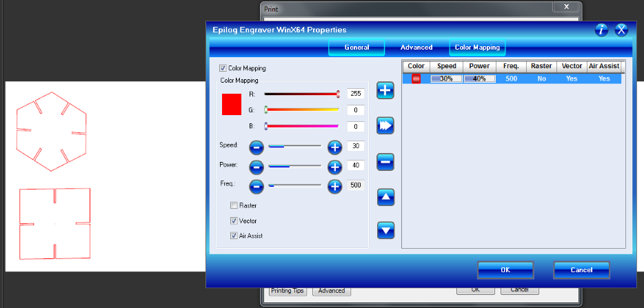Image resolution: width=644 pixels, height=308 pixels.
Task: Click the Raster 'No' cell in table
Action: click(541, 79)
